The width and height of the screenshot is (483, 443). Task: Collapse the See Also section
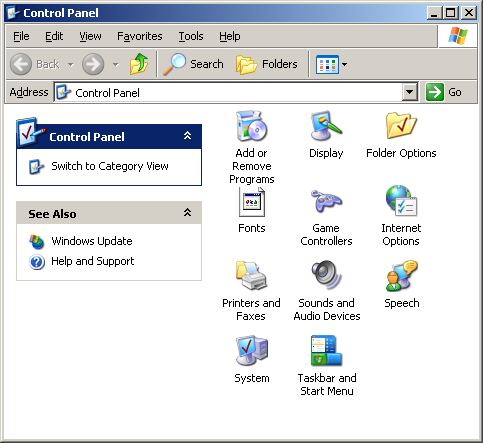point(187,212)
